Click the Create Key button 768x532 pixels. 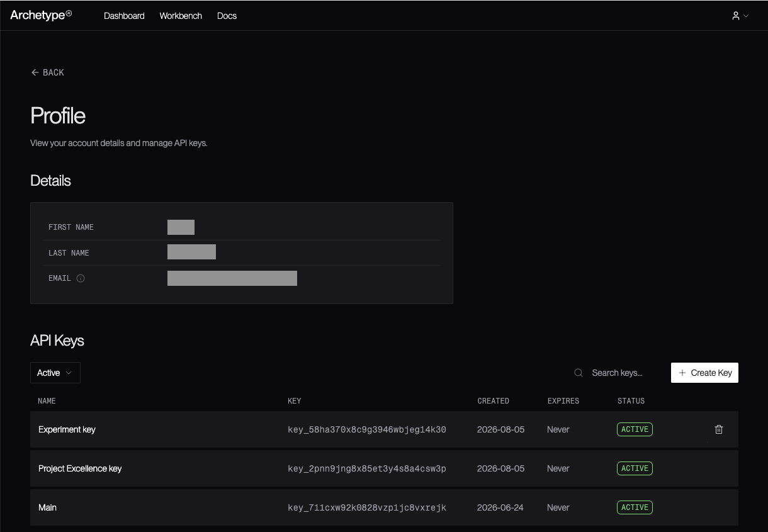(x=704, y=373)
